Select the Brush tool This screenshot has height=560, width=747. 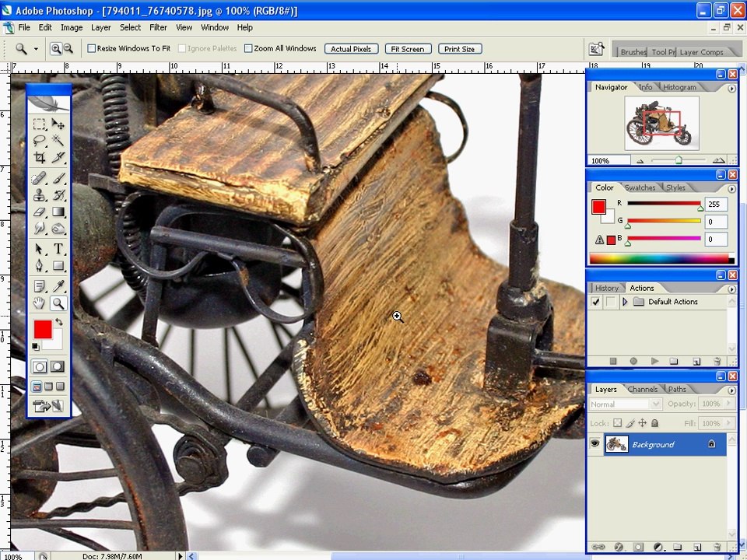click(58, 179)
